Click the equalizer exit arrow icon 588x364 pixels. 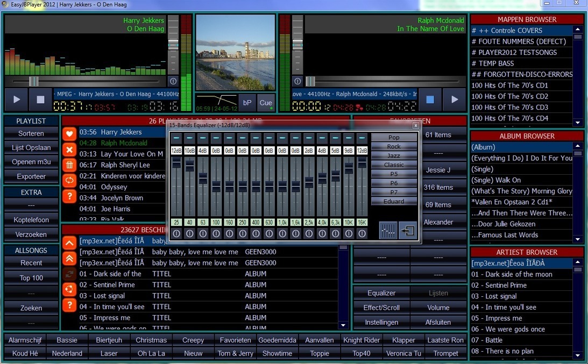pyautogui.click(x=408, y=230)
